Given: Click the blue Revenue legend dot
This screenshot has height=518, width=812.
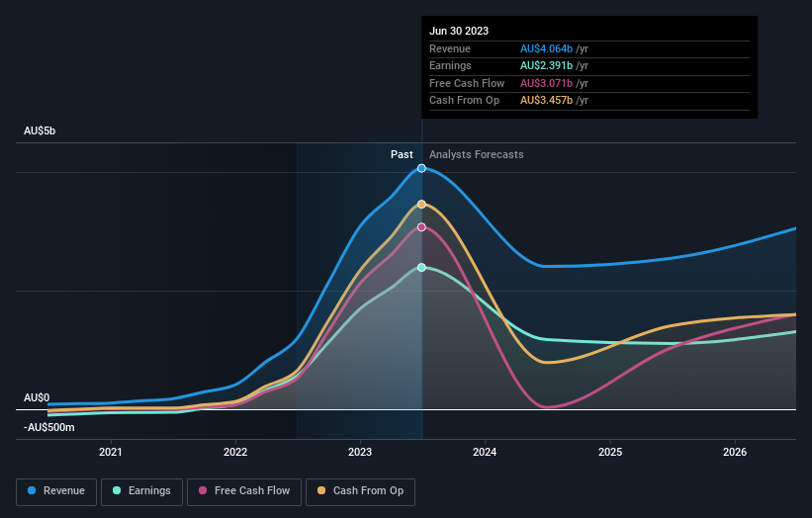Looking at the screenshot, I should tap(32, 490).
